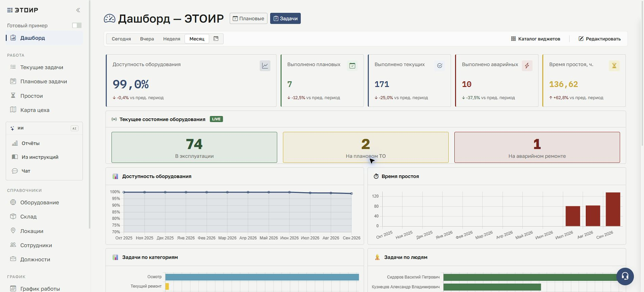644x292 pixels.
Task: Click the 'Из инструкций' book icon
Action: [x=15, y=157]
